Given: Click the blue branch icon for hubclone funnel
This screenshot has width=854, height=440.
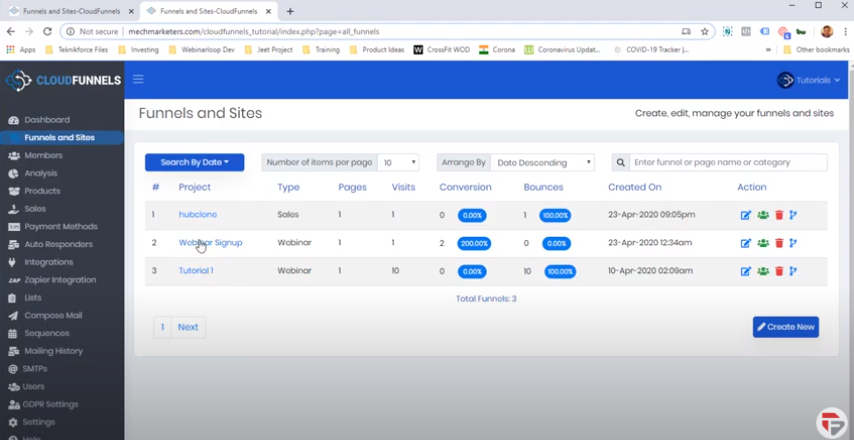Looking at the screenshot, I should pos(794,215).
